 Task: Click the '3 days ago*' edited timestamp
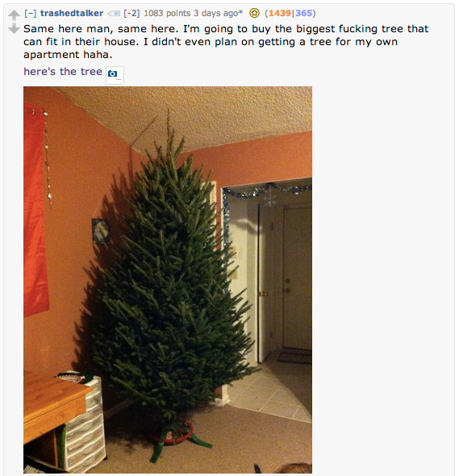click(x=219, y=13)
